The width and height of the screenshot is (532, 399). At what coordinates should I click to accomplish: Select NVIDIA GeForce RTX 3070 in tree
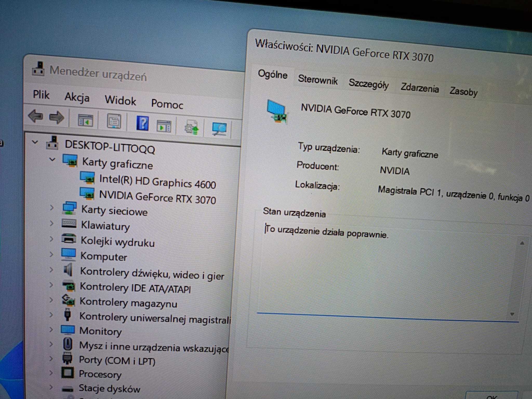point(157,198)
